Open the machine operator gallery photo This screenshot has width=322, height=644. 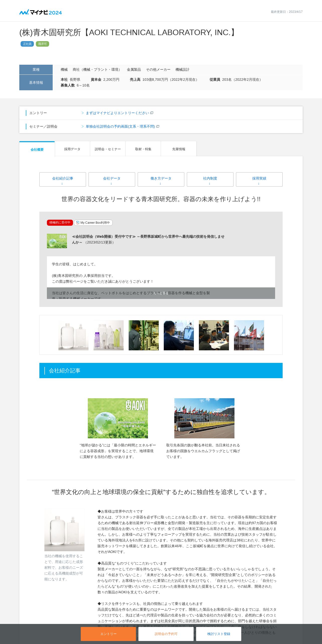tap(144, 335)
